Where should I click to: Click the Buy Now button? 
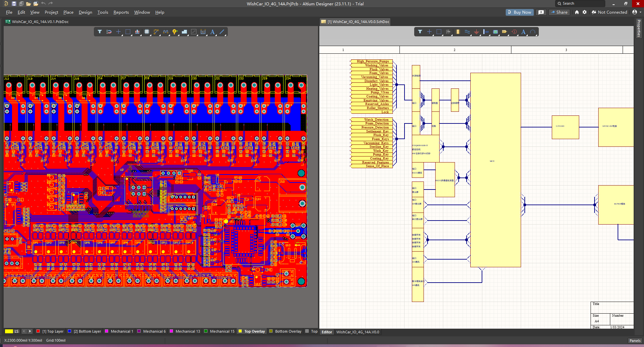pyautogui.click(x=519, y=12)
